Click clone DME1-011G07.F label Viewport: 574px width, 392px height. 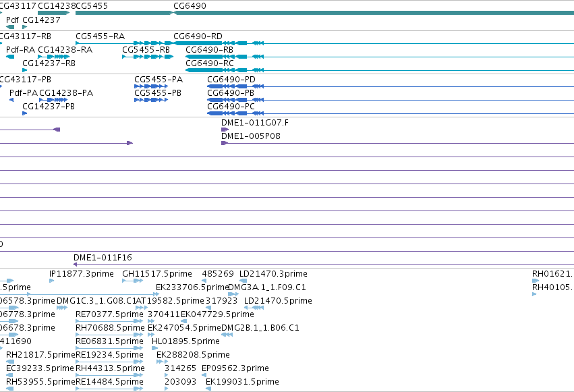point(255,123)
